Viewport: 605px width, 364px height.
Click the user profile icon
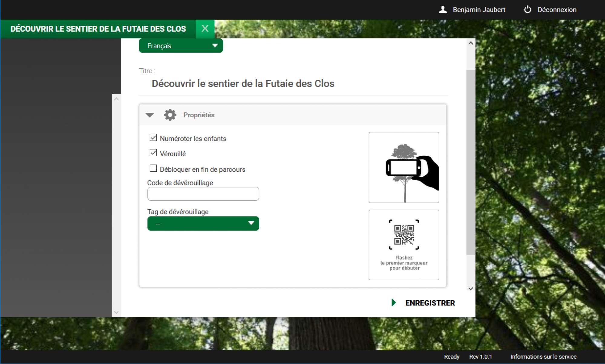[443, 10]
